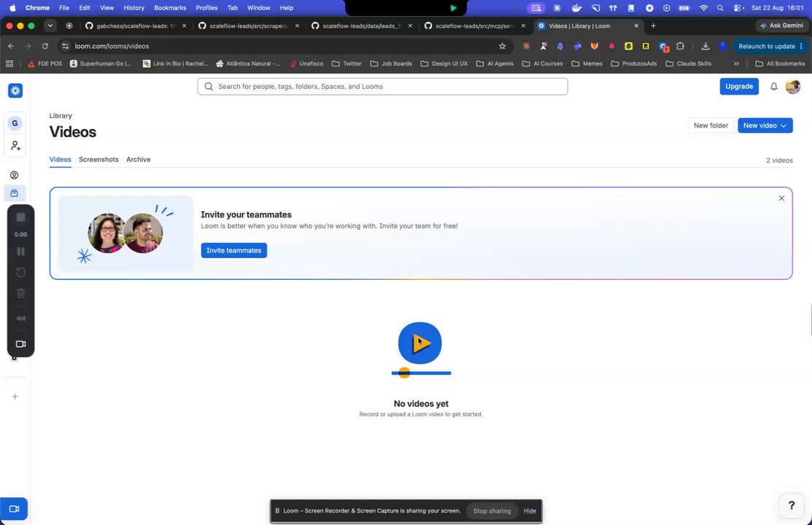812x525 pixels.
Task: Select the Library sidebar icon
Action: (x=15, y=193)
